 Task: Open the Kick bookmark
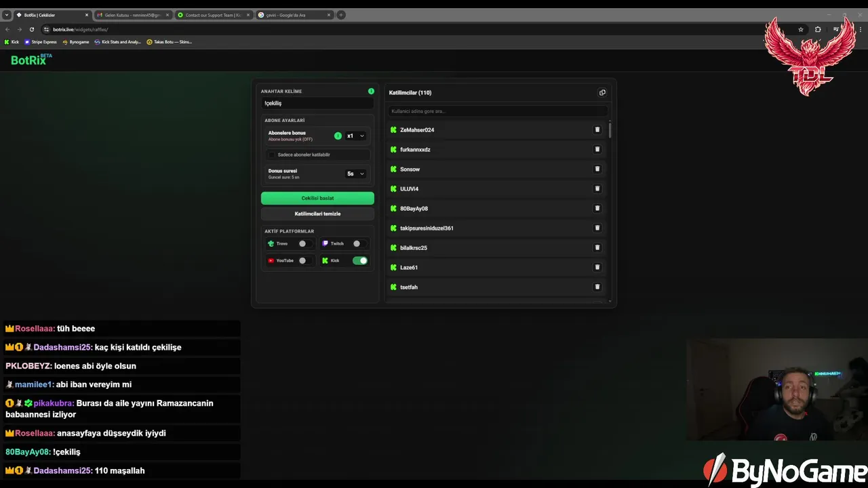tap(12, 42)
